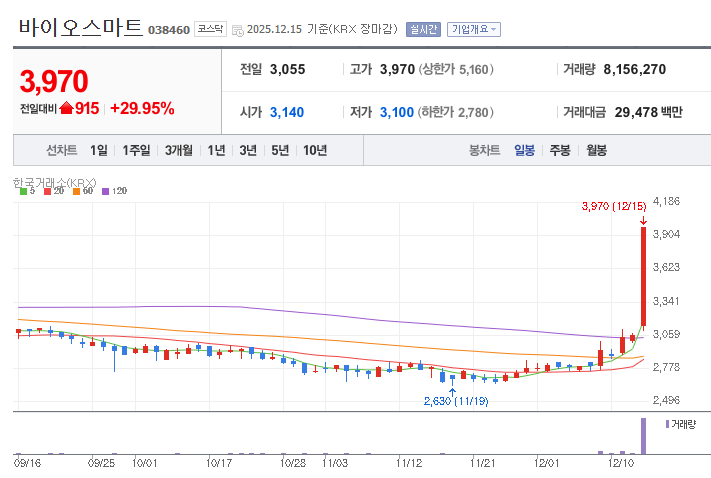
Task: Click the 하한가 2,780 text
Action: (456, 112)
